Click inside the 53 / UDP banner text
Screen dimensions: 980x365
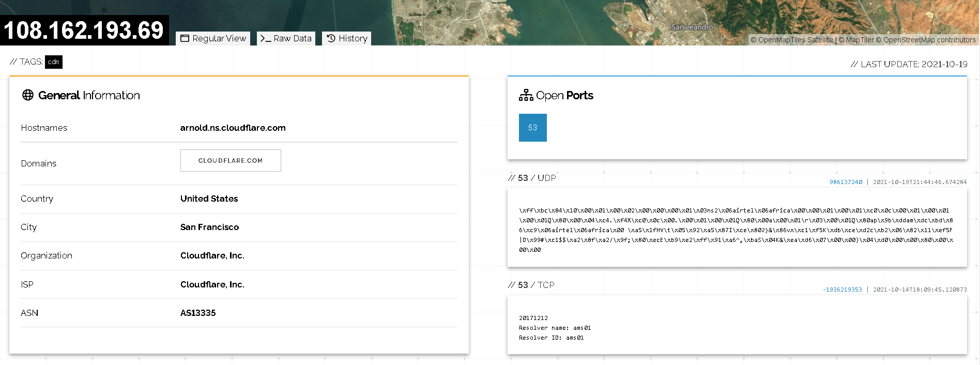[x=736, y=230]
